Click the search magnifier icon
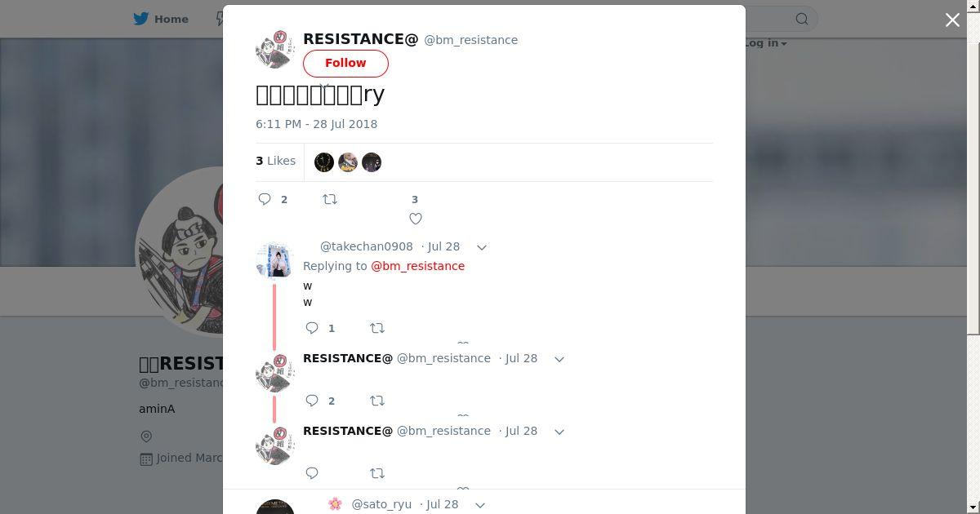This screenshot has height=514, width=980. point(802,19)
